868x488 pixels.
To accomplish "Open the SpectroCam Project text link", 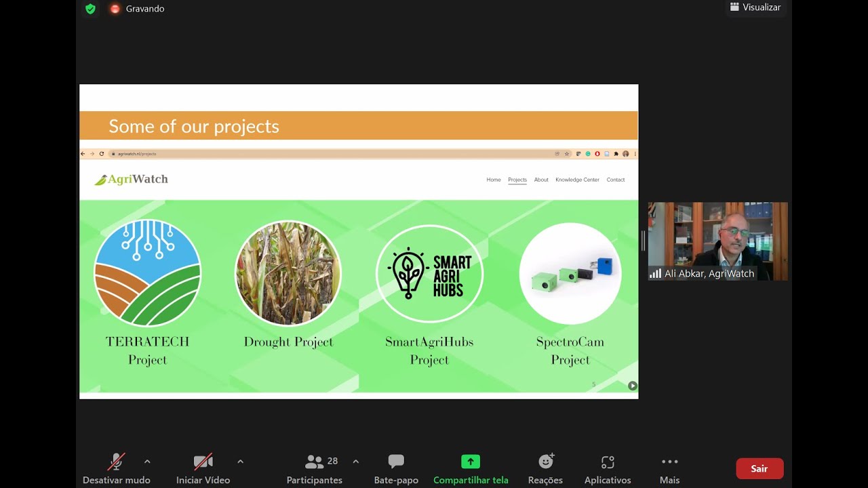I will click(570, 350).
